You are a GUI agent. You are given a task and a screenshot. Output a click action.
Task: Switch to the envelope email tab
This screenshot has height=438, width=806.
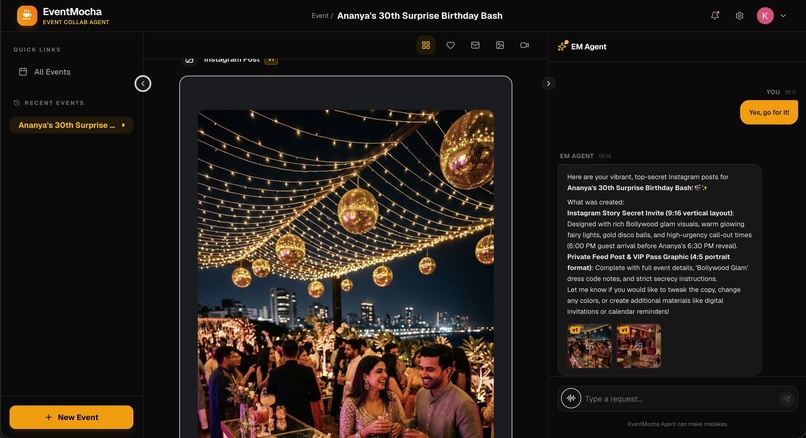pos(475,45)
